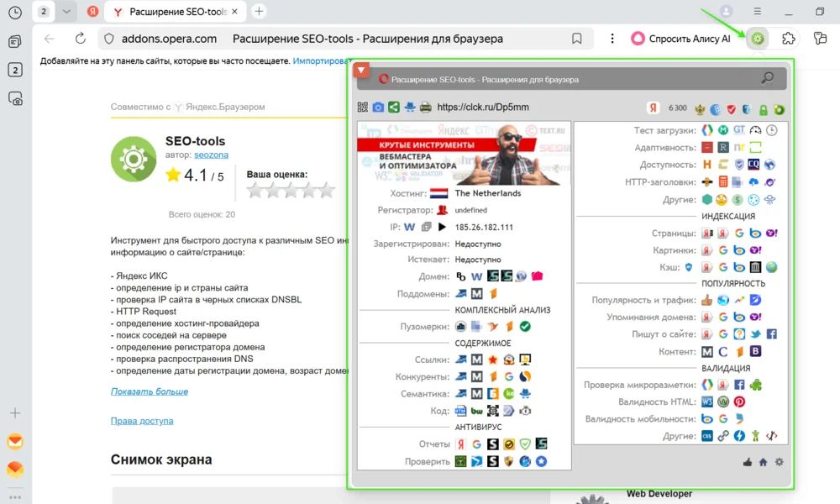Open the profile avatar in title bar
The image size is (840, 504).
tap(726, 11)
